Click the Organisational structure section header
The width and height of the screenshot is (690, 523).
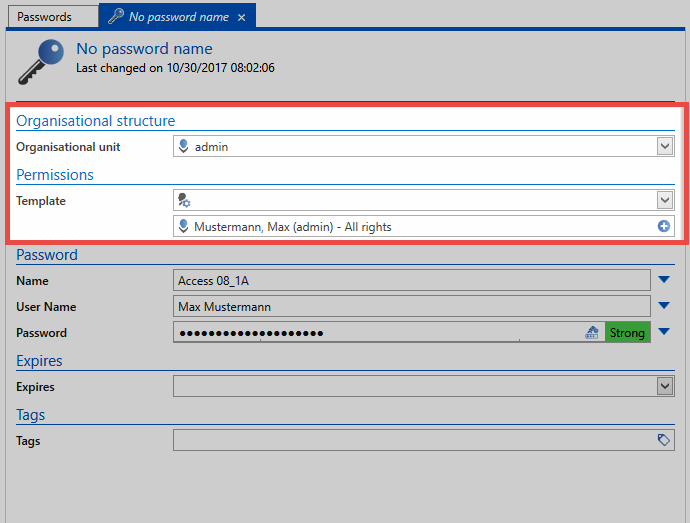(95, 121)
